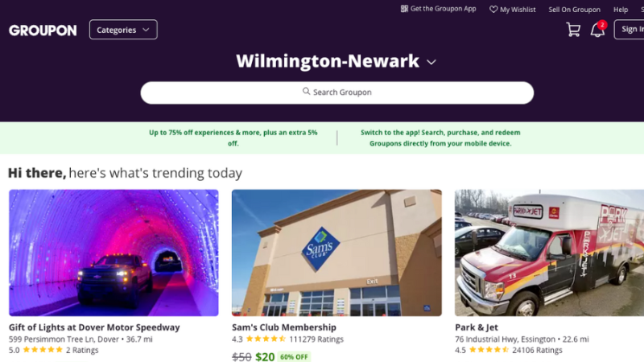Image resolution: width=644 pixels, height=362 pixels.
Task: Expand the Wilmington-Newark location chevron
Action: (x=431, y=62)
